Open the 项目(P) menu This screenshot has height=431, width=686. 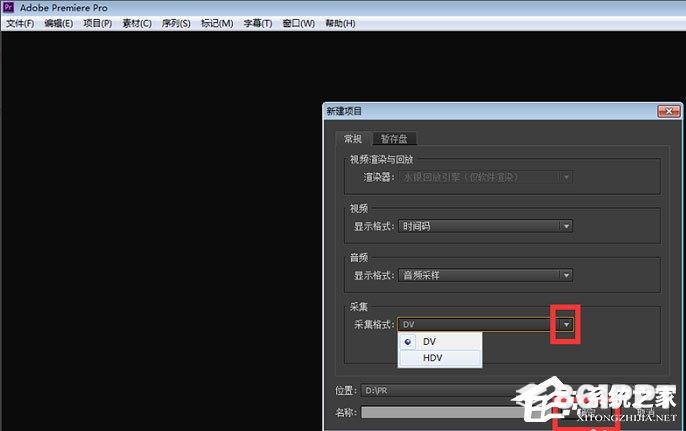pos(98,23)
